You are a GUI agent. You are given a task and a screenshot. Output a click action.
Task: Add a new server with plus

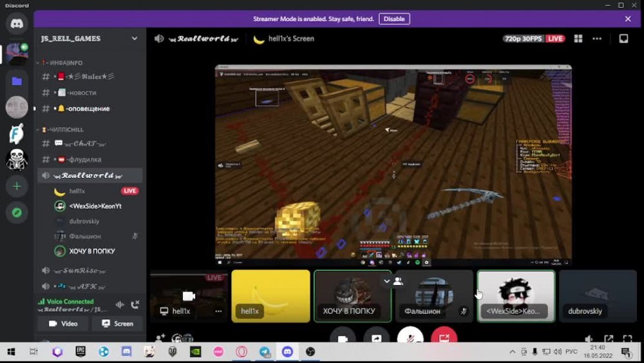[17, 186]
